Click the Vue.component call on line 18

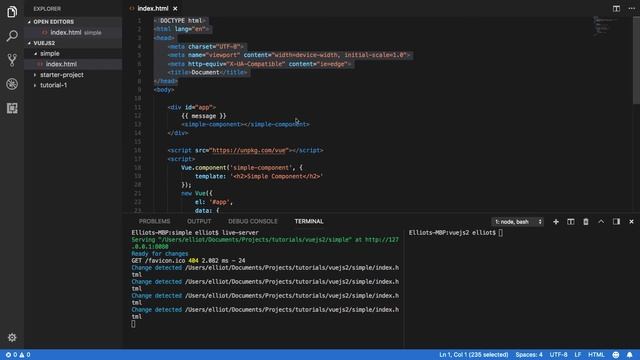pos(242,168)
